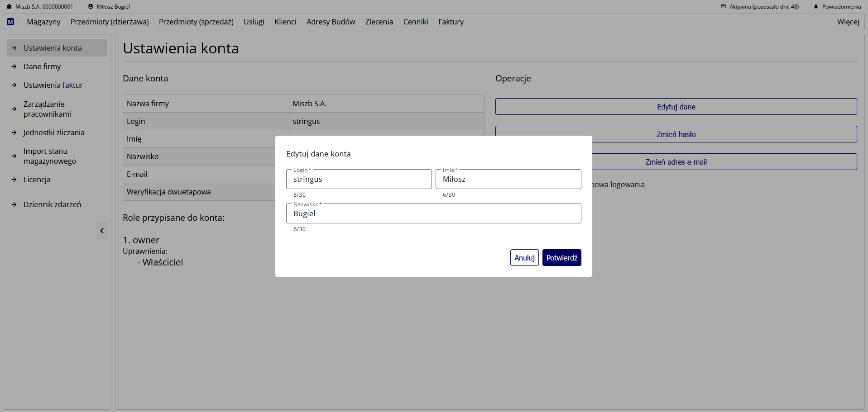Collapse the sidebar with the chevron button
The height and width of the screenshot is (412, 868).
102,231
